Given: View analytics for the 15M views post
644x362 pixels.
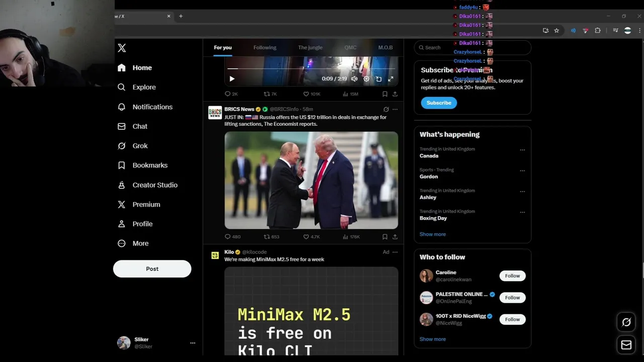Looking at the screenshot, I should (350, 94).
